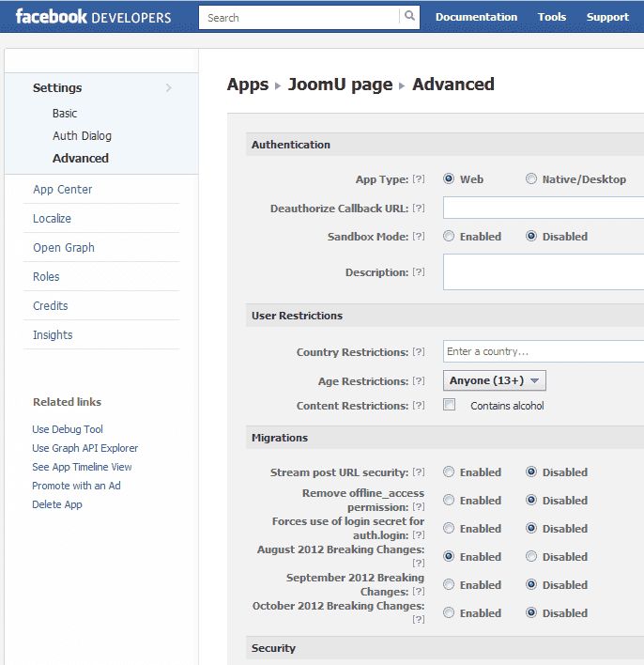The width and height of the screenshot is (644, 665).
Task: Enable Sandbox Mode radio button
Action: 449,237
